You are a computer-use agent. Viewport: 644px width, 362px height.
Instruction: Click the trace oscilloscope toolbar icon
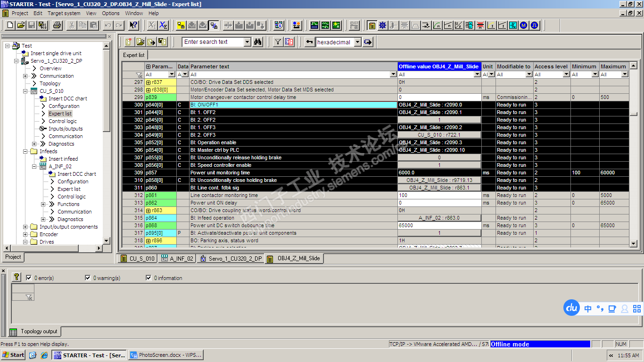tap(314, 25)
